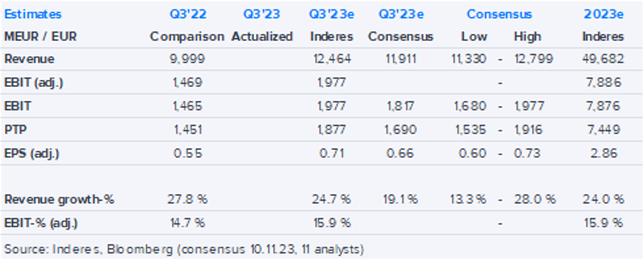This screenshot has height=260, width=644.
Task: Click the Source: Inderes, Bloomberg footnote
Action: [184, 249]
